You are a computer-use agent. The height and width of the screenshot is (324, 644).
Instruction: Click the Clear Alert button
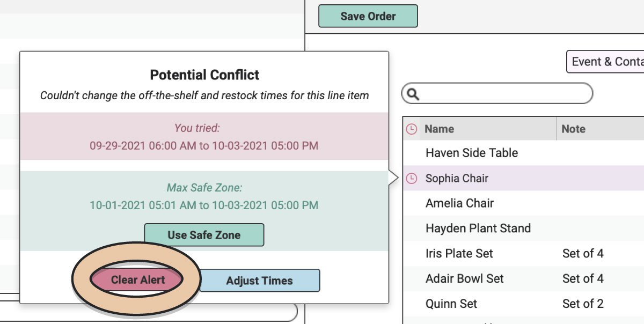(x=138, y=280)
